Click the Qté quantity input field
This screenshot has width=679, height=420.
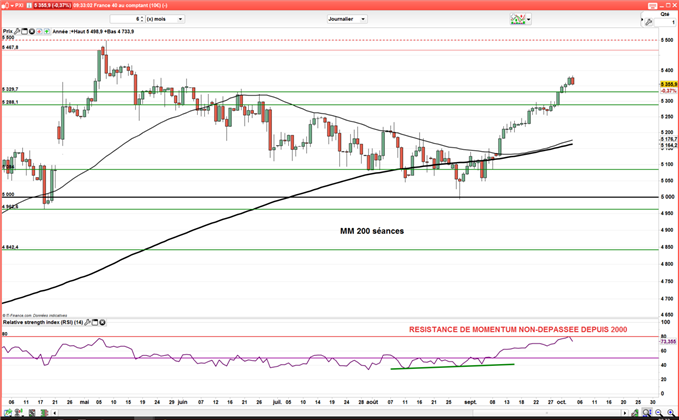click(x=665, y=22)
